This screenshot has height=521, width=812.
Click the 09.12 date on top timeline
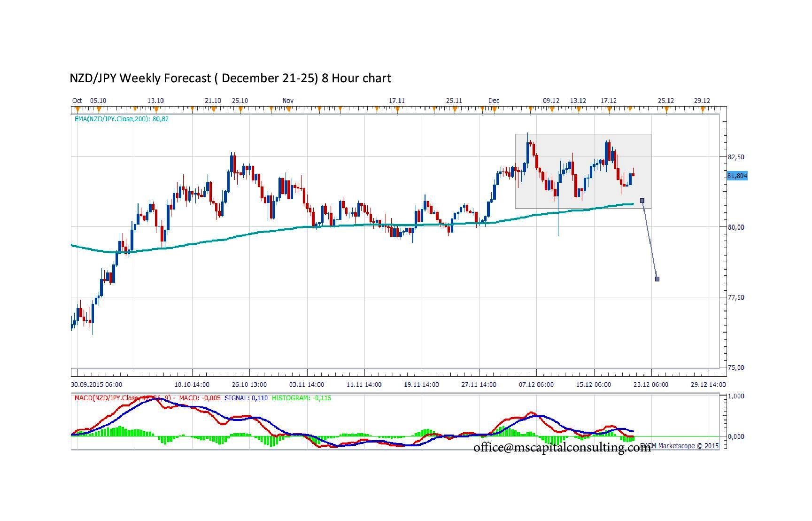tap(551, 101)
